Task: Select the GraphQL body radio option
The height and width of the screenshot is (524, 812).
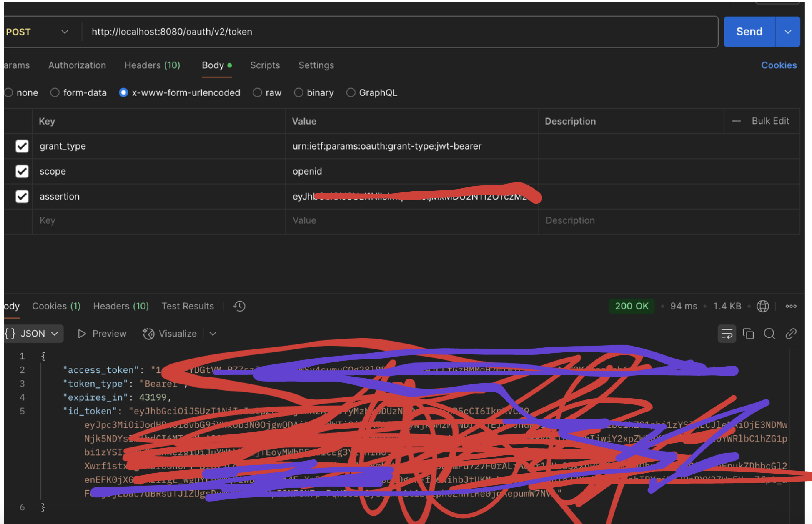Action: pos(351,92)
